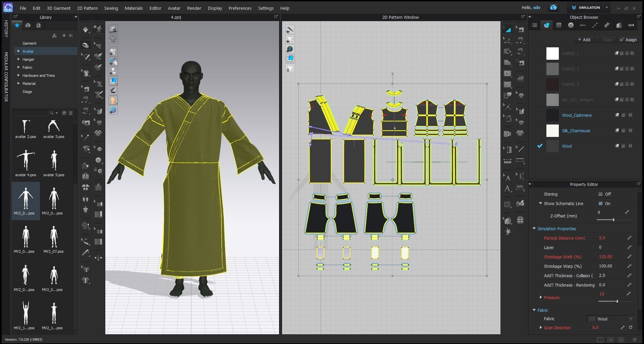Select the hand Select/Move tool

pyautogui.click(x=86, y=45)
